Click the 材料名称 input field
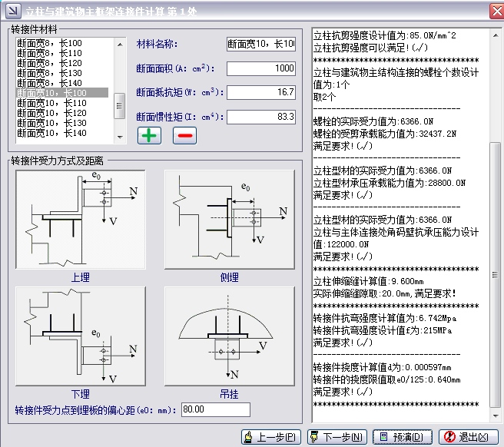 [x=260, y=45]
